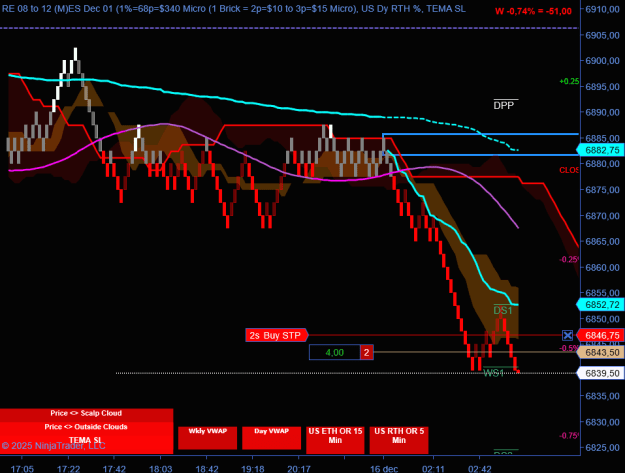Cancel the Buy STP order via X icon
The image size is (625, 473).
tap(568, 335)
